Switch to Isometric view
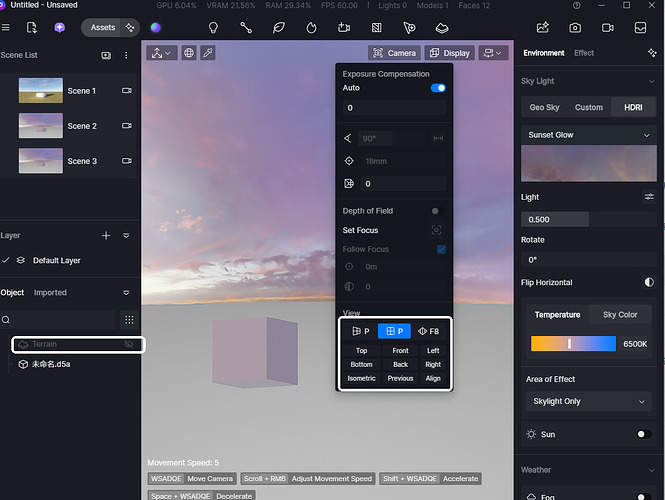Screen dimensions: 665x500 click(361, 378)
